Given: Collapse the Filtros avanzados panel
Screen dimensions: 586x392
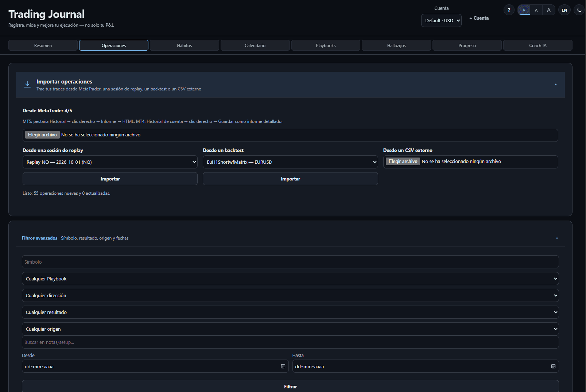Looking at the screenshot, I should click(x=557, y=238).
